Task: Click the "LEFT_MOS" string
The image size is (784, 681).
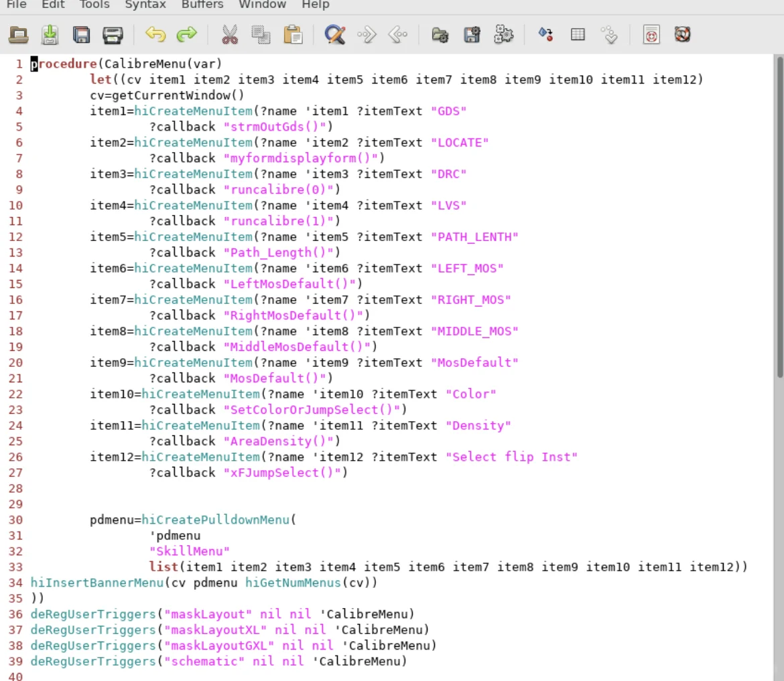Action: pos(467,269)
